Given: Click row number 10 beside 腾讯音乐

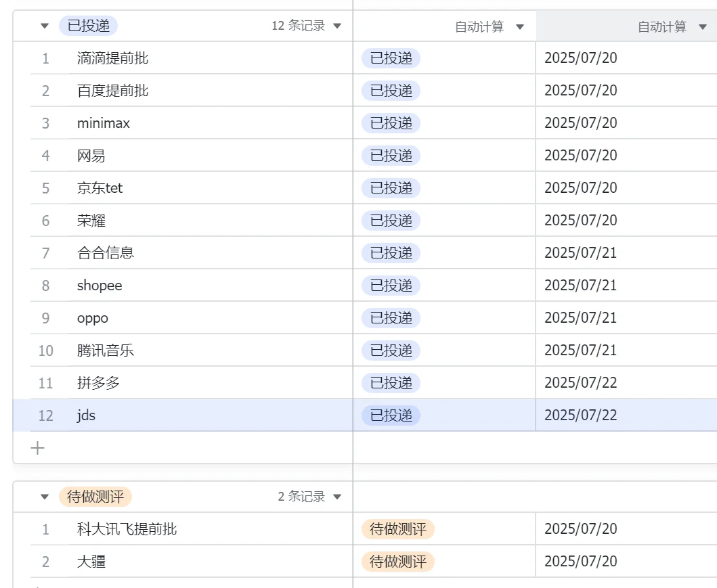Looking at the screenshot, I should [46, 350].
